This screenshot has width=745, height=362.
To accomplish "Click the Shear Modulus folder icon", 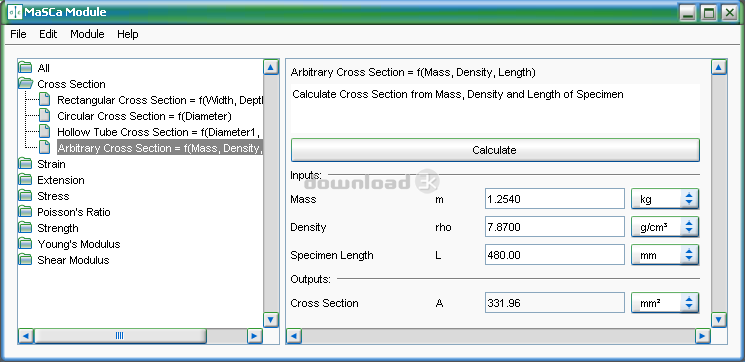I will pyautogui.click(x=25, y=260).
